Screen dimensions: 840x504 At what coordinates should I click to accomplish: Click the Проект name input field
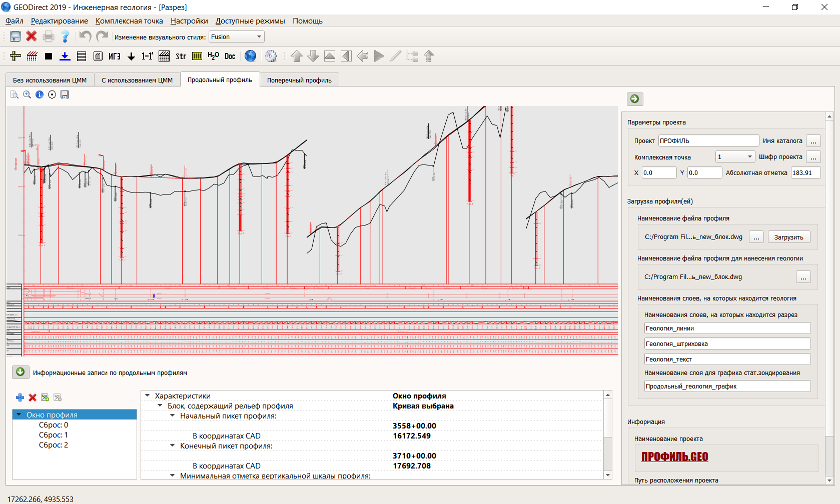709,141
